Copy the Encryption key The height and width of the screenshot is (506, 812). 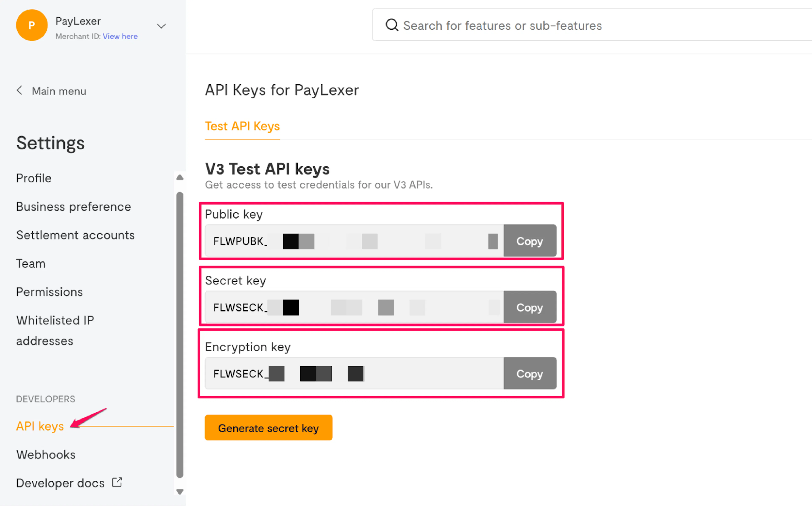pos(529,373)
